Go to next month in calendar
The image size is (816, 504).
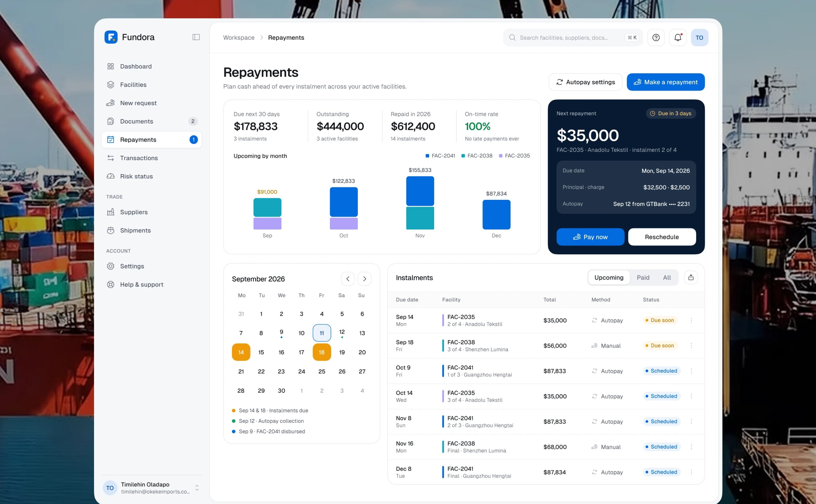pyautogui.click(x=364, y=279)
